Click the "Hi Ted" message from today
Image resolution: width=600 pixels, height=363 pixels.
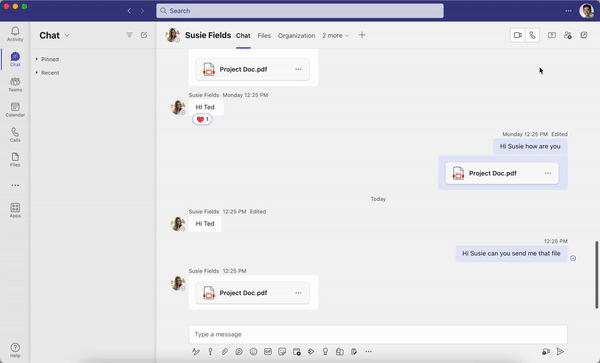click(205, 223)
